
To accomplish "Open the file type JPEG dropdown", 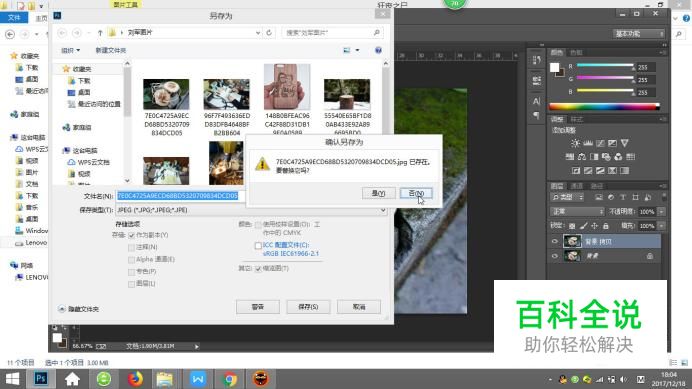I will click(251, 210).
